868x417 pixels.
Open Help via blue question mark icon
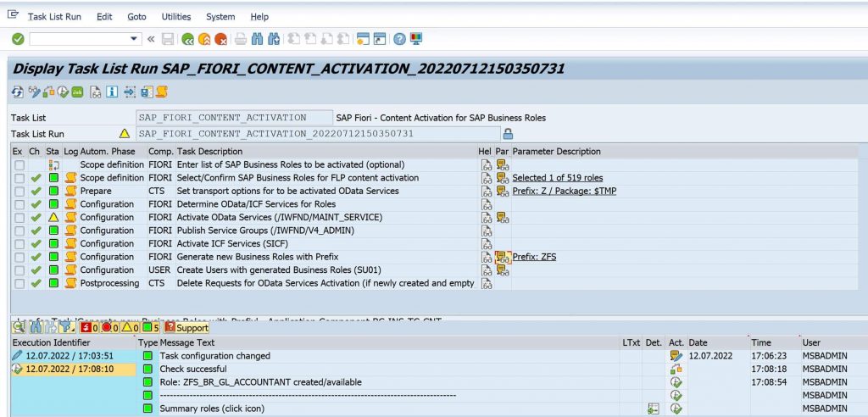point(399,39)
